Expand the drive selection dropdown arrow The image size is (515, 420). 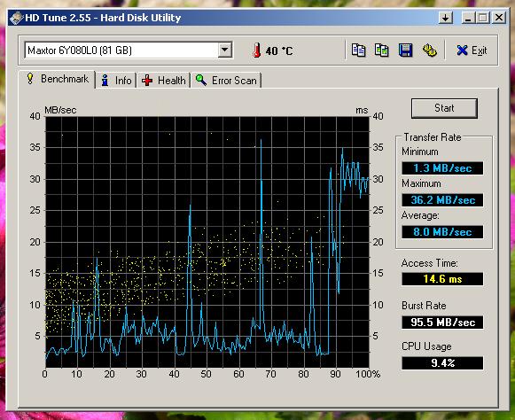pos(225,51)
